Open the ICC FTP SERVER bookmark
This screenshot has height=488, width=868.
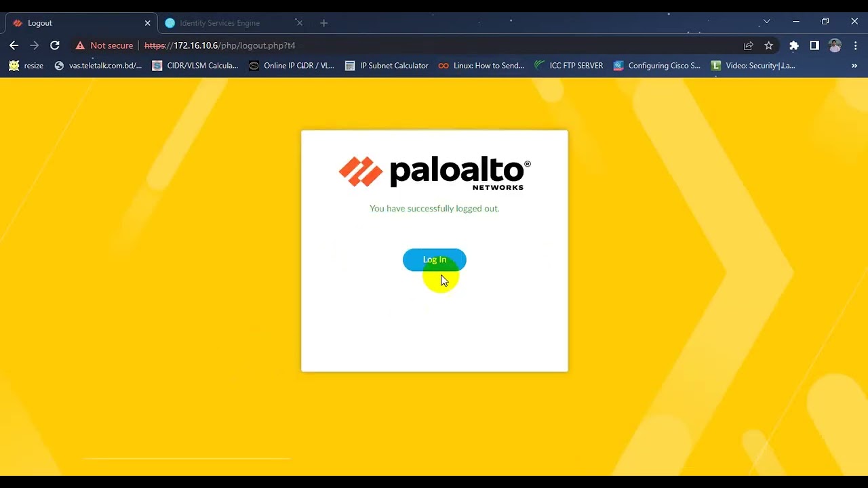coord(569,66)
